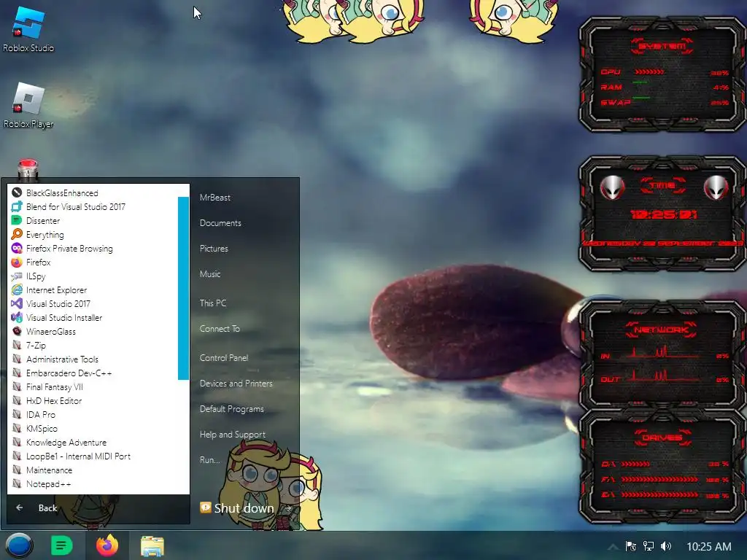The height and width of the screenshot is (560, 747).
Task: Open Default Programs
Action: tap(232, 409)
